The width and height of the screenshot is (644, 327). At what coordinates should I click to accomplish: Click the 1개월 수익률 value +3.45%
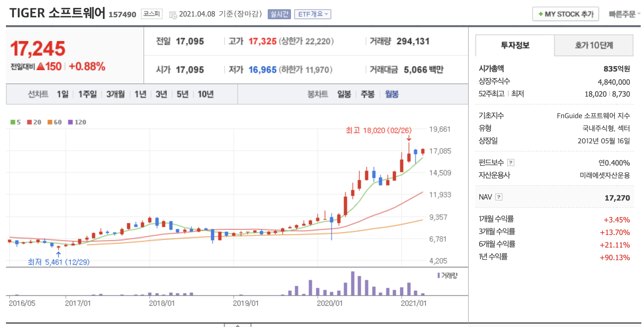click(x=617, y=220)
